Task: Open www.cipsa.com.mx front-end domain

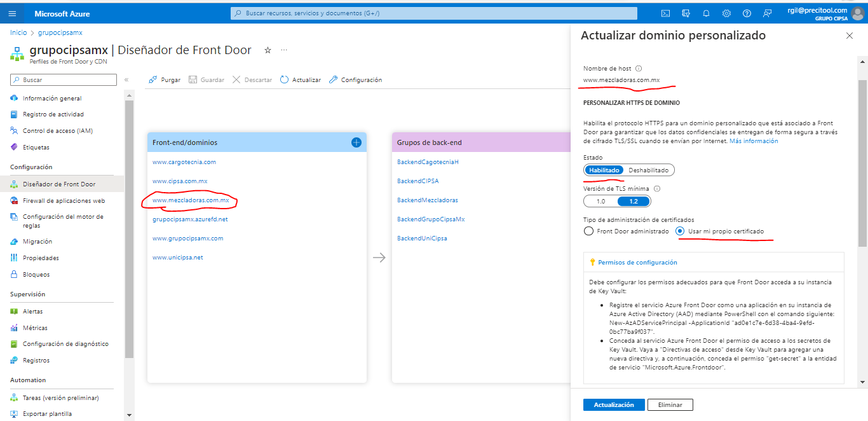Action: pyautogui.click(x=180, y=181)
